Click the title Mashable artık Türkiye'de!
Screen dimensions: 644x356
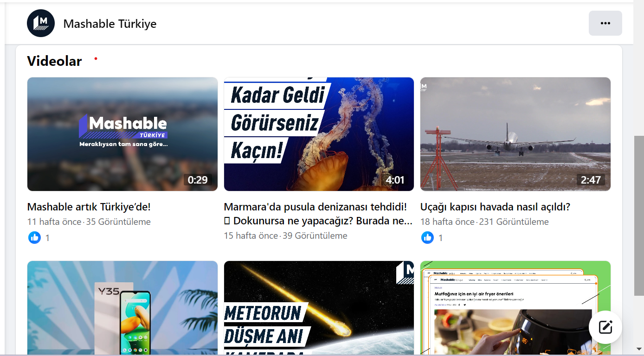(89, 207)
